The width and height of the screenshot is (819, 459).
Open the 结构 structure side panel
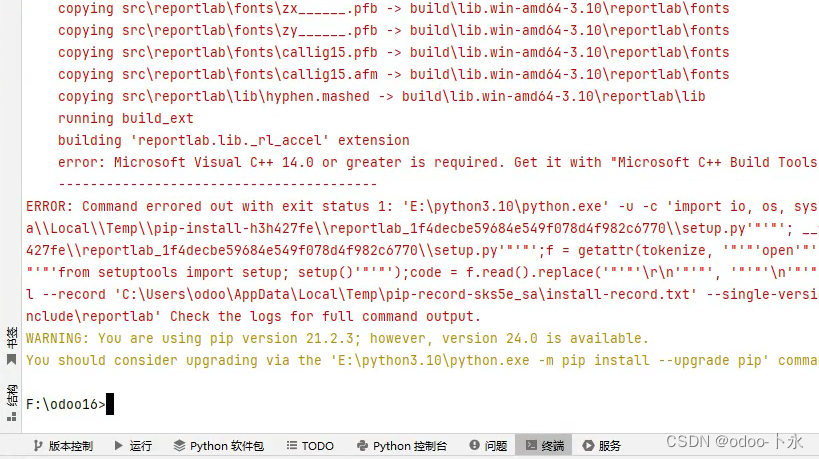point(11,403)
